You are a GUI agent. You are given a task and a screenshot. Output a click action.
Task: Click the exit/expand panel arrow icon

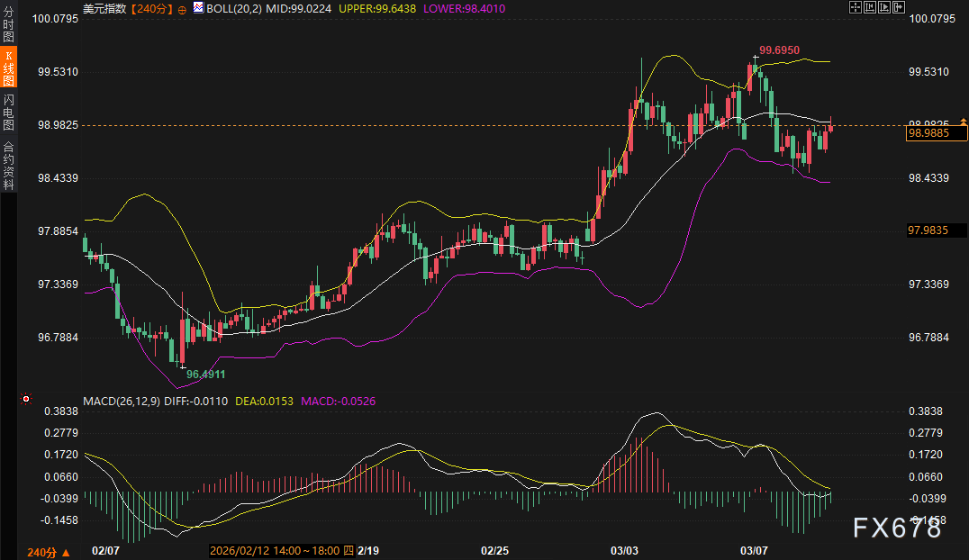(901, 7)
